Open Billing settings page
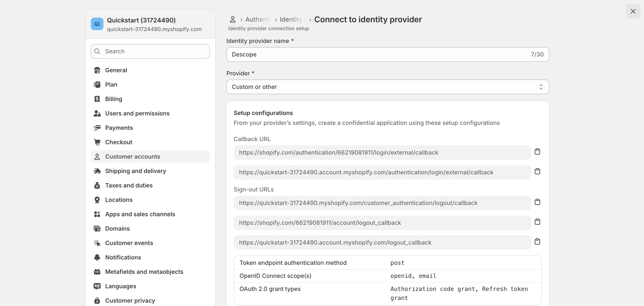Image resolution: width=644 pixels, height=306 pixels. pyautogui.click(x=150, y=99)
